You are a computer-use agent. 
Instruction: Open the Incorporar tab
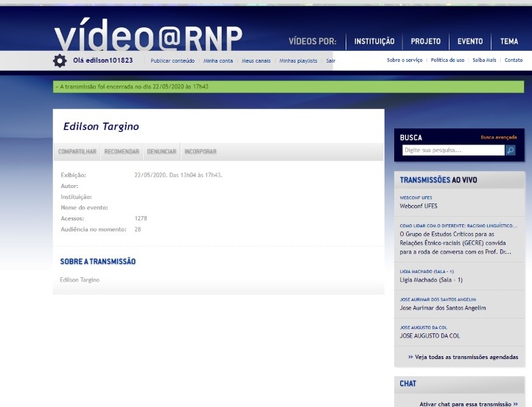200,152
